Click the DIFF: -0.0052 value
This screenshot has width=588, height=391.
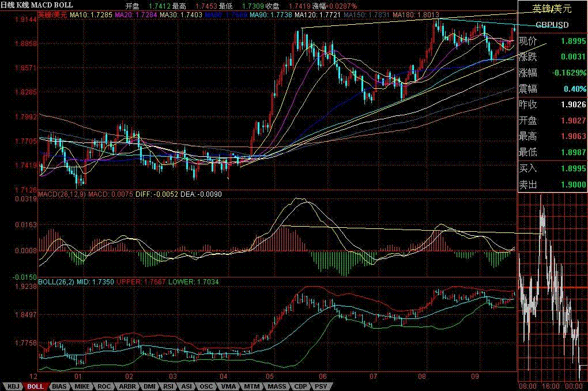[157, 194]
